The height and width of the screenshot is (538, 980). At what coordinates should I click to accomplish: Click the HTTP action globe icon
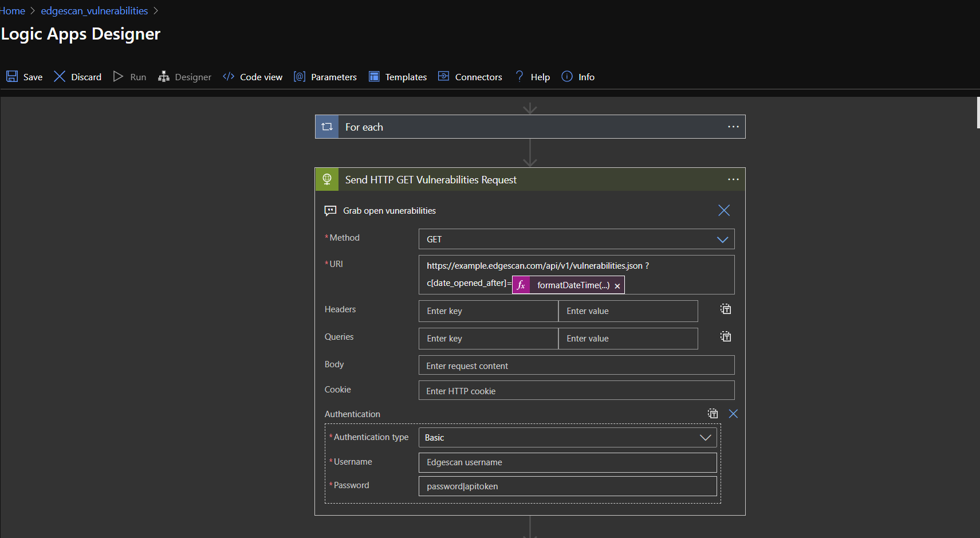tap(327, 179)
